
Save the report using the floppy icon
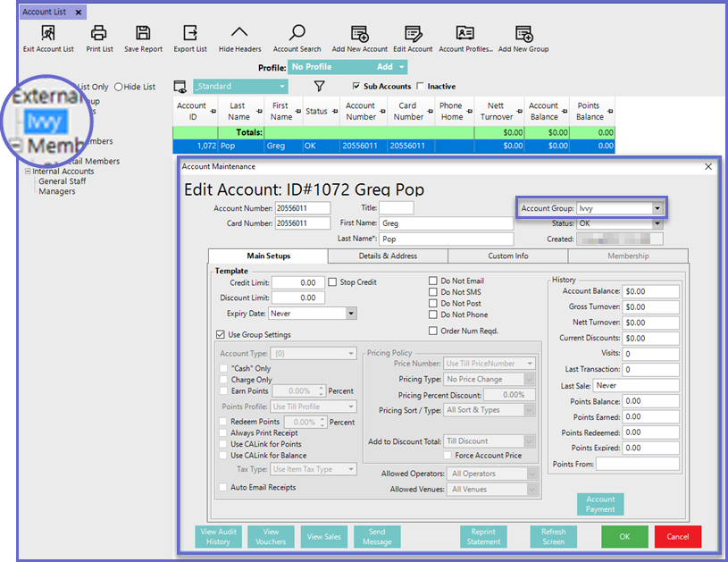click(x=143, y=33)
